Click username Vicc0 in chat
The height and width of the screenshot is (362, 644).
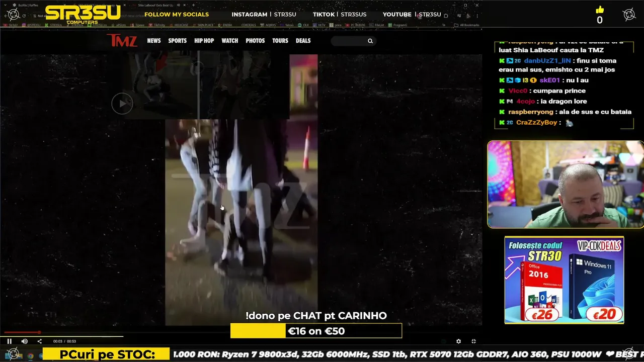[x=517, y=90]
